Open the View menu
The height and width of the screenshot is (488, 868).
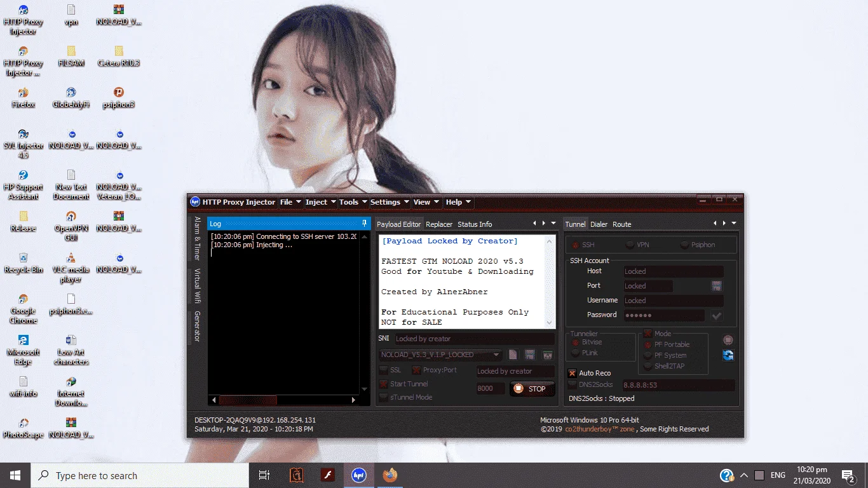[x=426, y=202]
